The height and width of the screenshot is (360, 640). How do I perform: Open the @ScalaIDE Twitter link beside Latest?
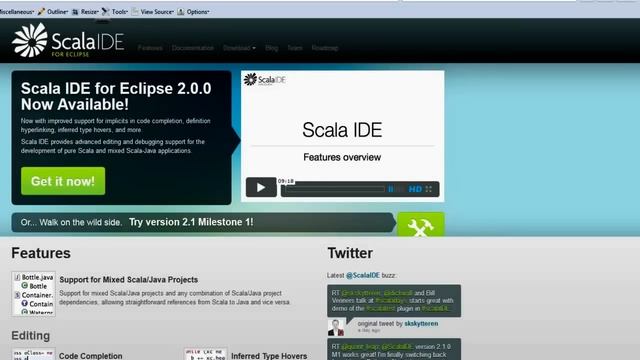[x=363, y=275]
